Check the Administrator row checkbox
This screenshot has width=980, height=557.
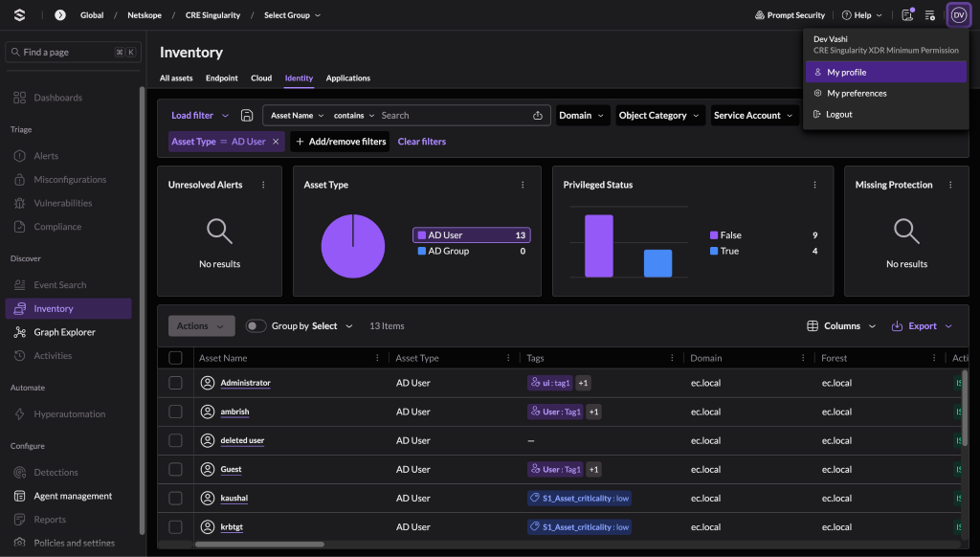tap(176, 383)
